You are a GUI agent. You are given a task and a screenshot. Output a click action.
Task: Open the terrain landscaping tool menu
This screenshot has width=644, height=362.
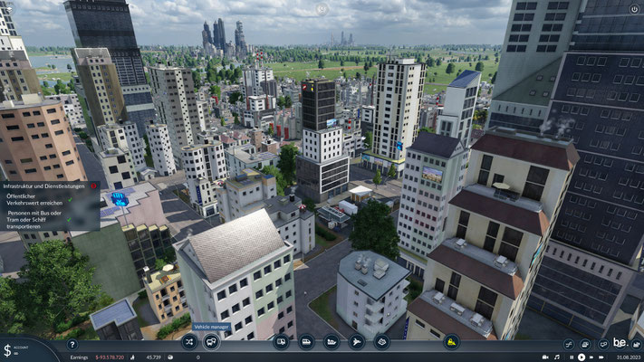[x=381, y=342]
